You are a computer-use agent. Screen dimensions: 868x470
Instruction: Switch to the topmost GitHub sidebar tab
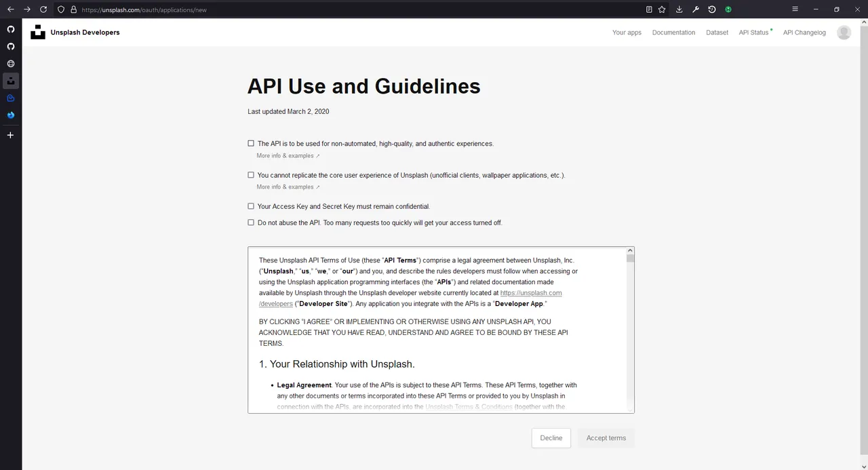point(11,29)
